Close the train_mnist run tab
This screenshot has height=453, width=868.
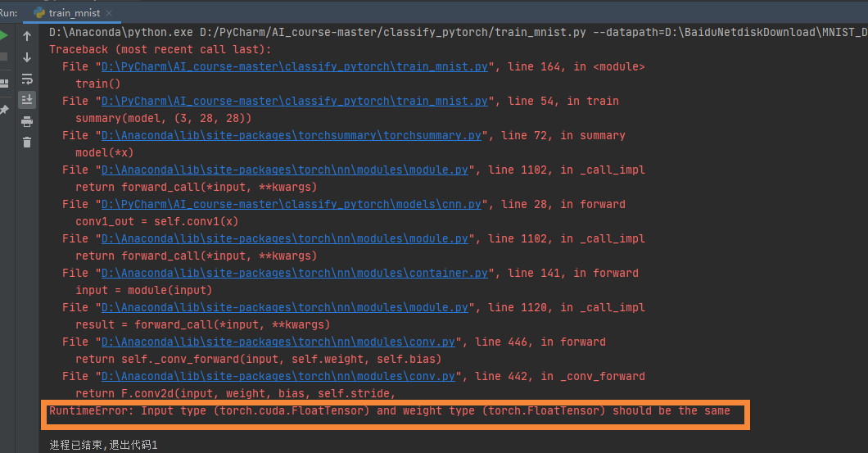[x=109, y=13]
